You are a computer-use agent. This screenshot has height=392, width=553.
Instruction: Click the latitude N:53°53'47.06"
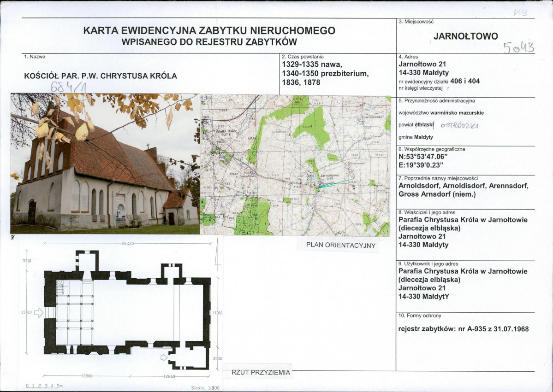coord(423,157)
